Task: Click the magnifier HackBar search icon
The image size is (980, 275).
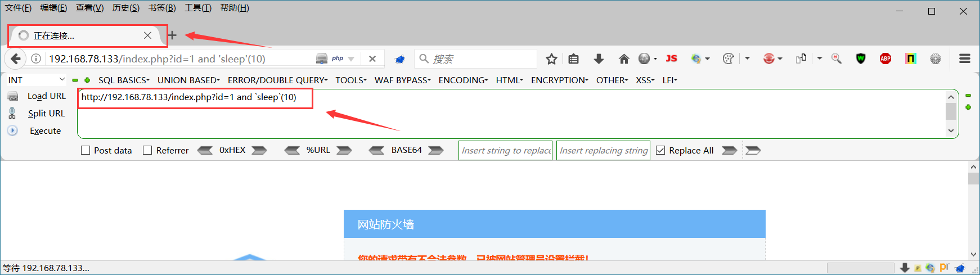Action: pyautogui.click(x=837, y=58)
